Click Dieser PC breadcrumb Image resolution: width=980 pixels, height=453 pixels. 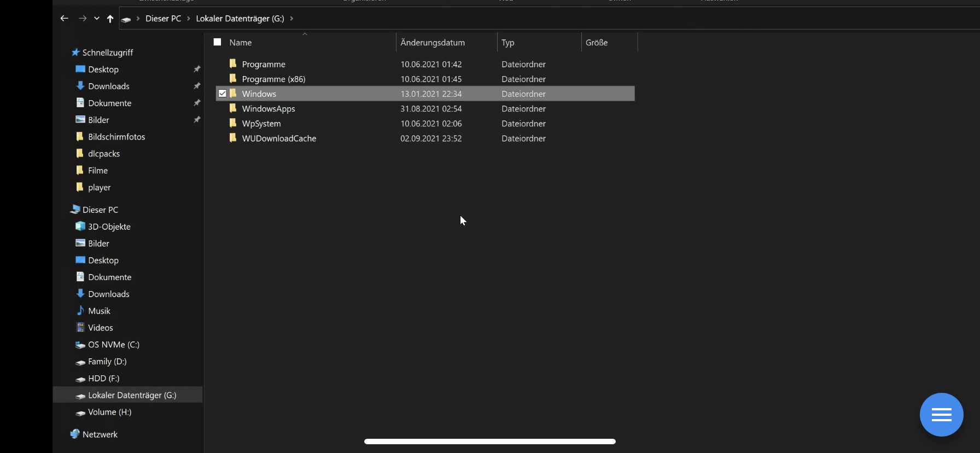click(163, 19)
